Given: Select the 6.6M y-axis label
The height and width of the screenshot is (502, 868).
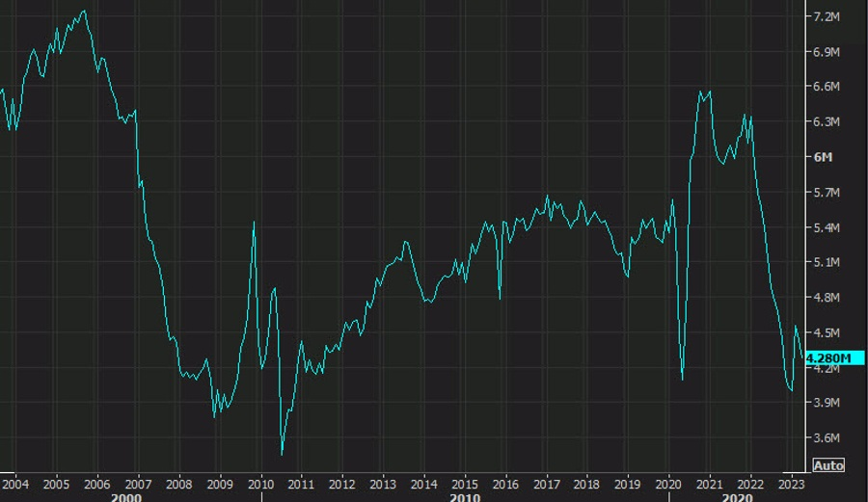Looking at the screenshot, I should tap(828, 87).
